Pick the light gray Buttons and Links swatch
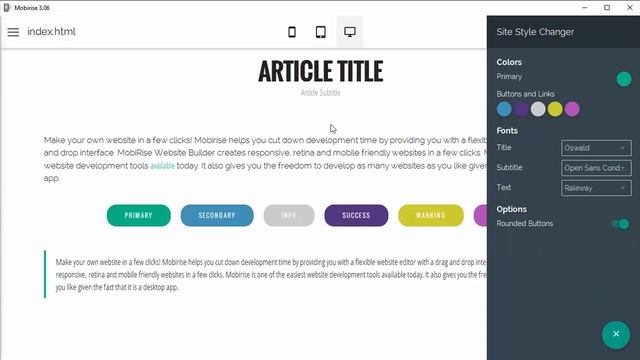640x360 pixels. (538, 109)
